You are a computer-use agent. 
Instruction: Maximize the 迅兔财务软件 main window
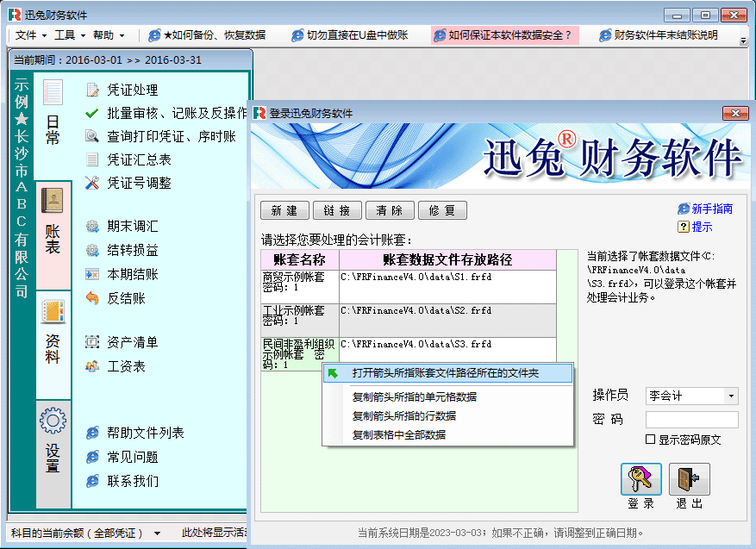[x=705, y=16]
